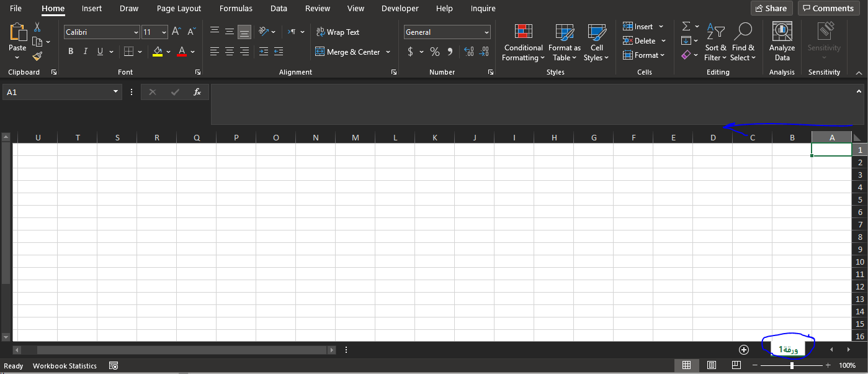Switch to the Insert tab

point(92,8)
